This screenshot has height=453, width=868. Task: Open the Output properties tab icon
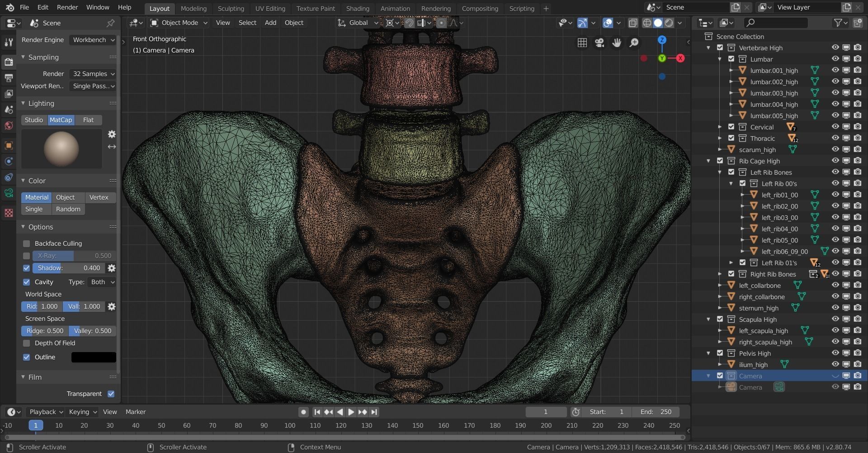[x=8, y=78]
